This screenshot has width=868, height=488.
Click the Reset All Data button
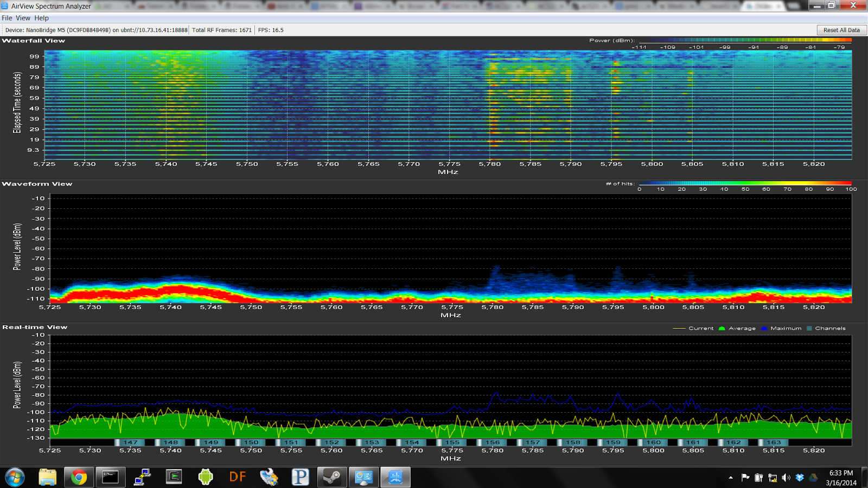click(x=841, y=30)
